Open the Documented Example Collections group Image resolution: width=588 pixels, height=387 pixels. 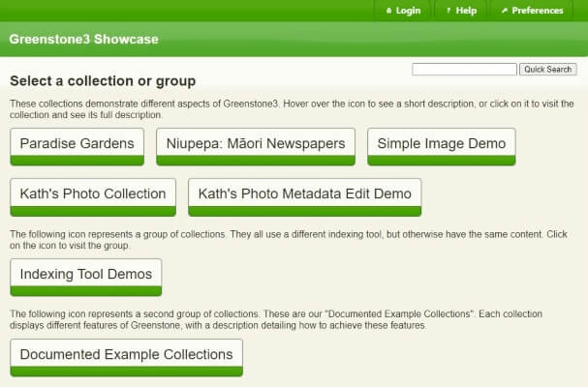point(126,358)
